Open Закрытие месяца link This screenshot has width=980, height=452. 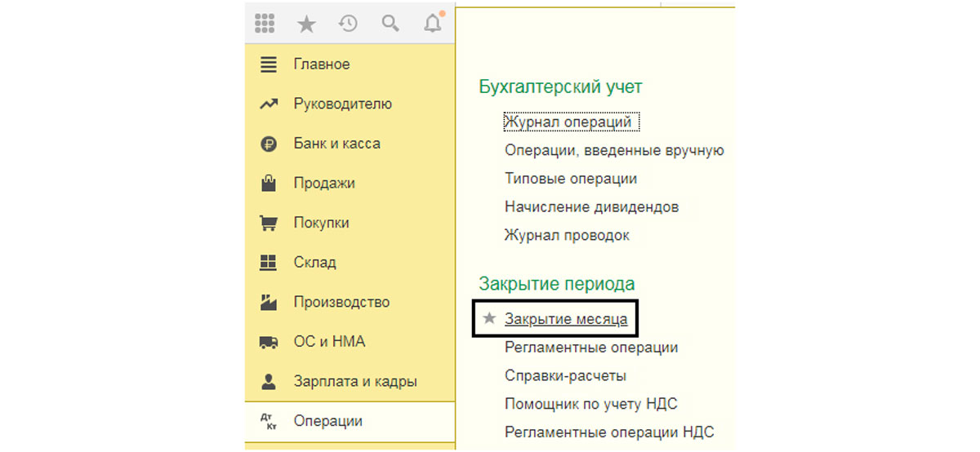click(566, 319)
